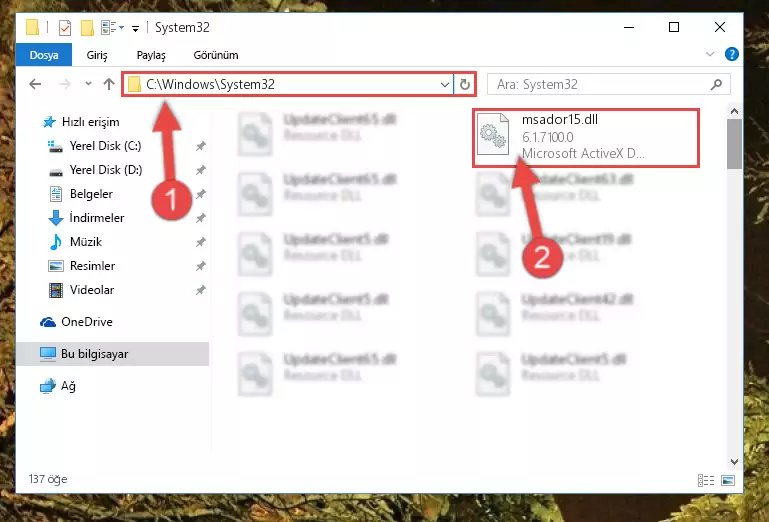Image resolution: width=769 pixels, height=522 pixels.
Task: Click the Ara: System32 search box
Action: [609, 84]
